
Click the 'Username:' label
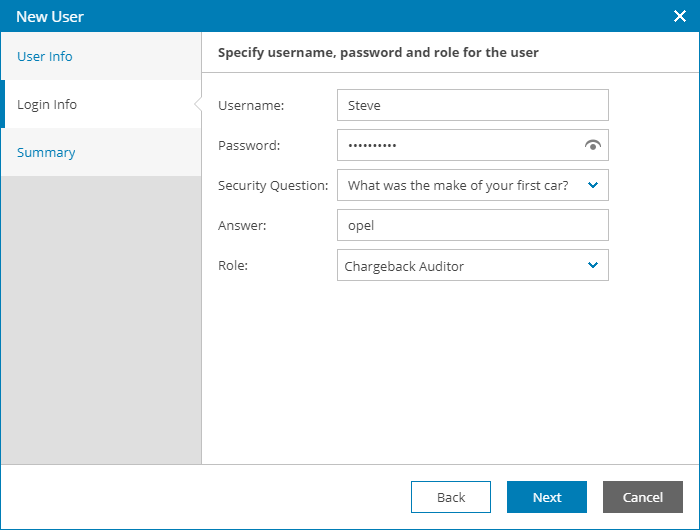point(251,105)
